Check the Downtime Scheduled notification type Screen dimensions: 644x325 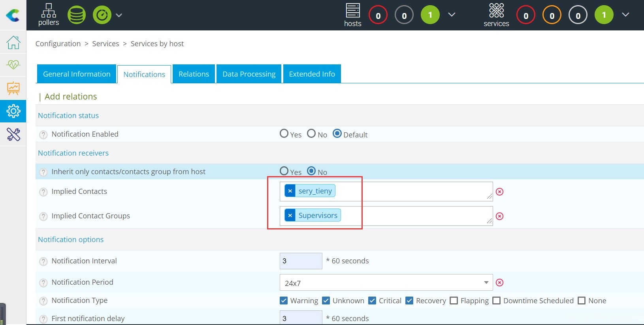497,301
